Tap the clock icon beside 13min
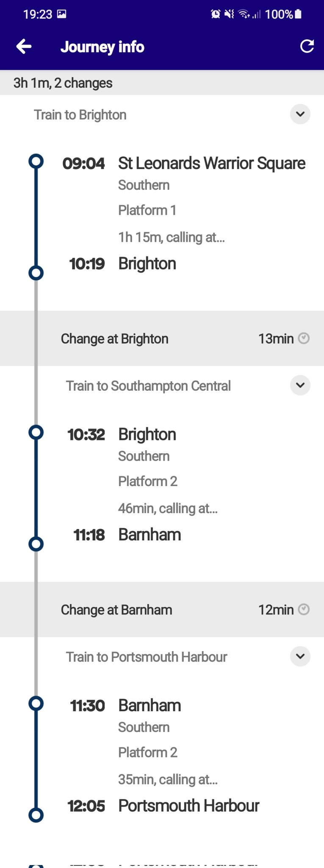The height and width of the screenshot is (868, 324). click(304, 338)
